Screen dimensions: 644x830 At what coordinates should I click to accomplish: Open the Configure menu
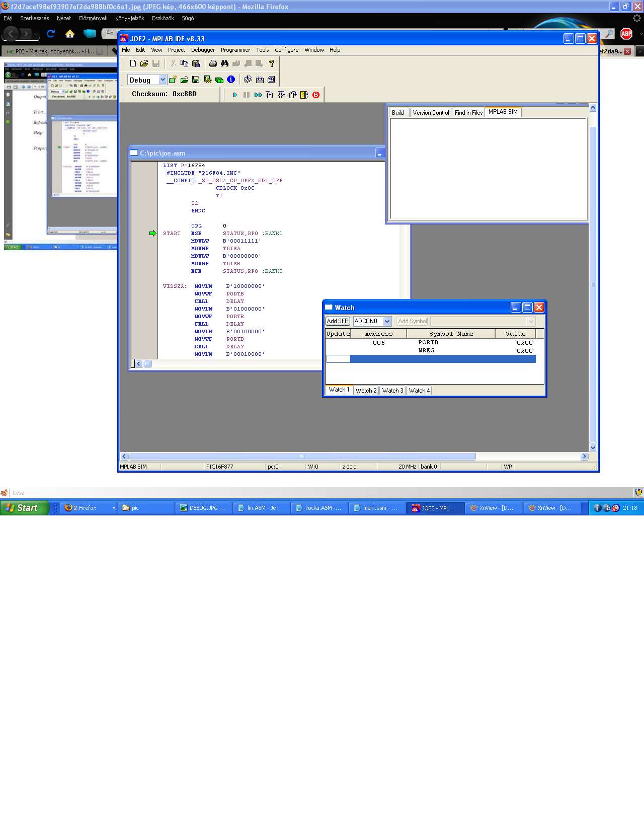pyautogui.click(x=287, y=50)
